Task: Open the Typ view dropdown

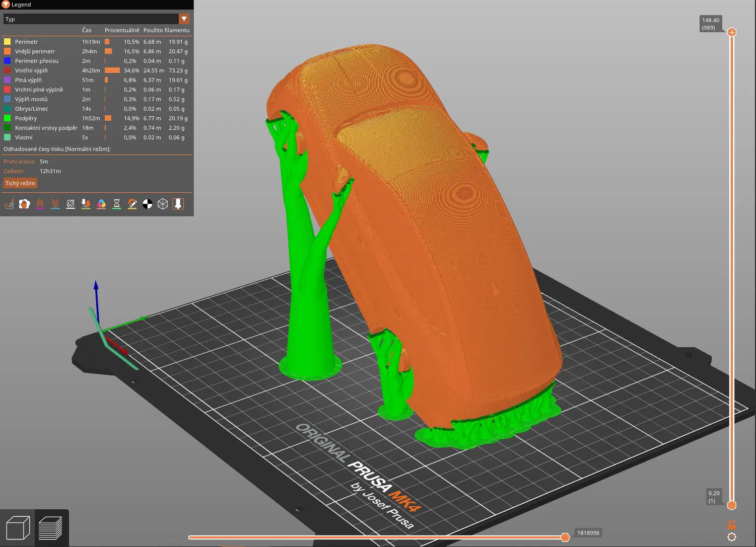Action: click(x=91, y=19)
